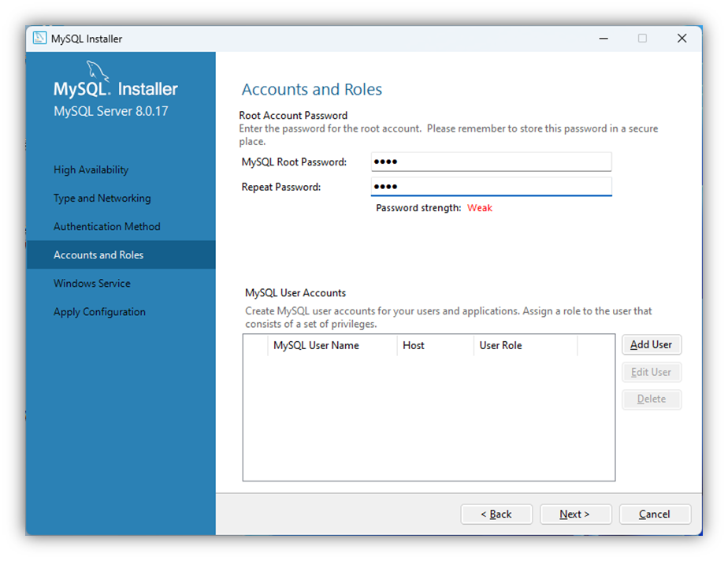Viewport: 728px width, 561px height.
Task: Select Authentication Method step
Action: click(107, 227)
